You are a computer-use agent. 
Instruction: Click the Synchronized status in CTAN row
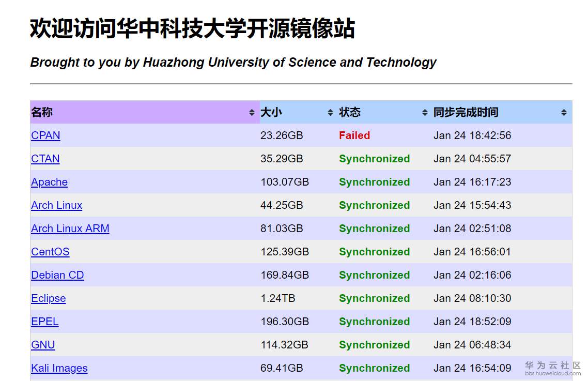coord(374,159)
